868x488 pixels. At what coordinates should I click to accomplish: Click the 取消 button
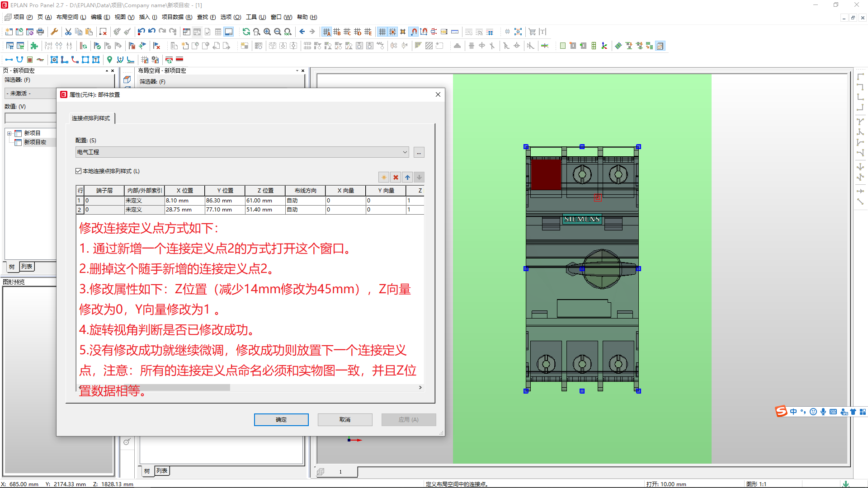[345, 419]
